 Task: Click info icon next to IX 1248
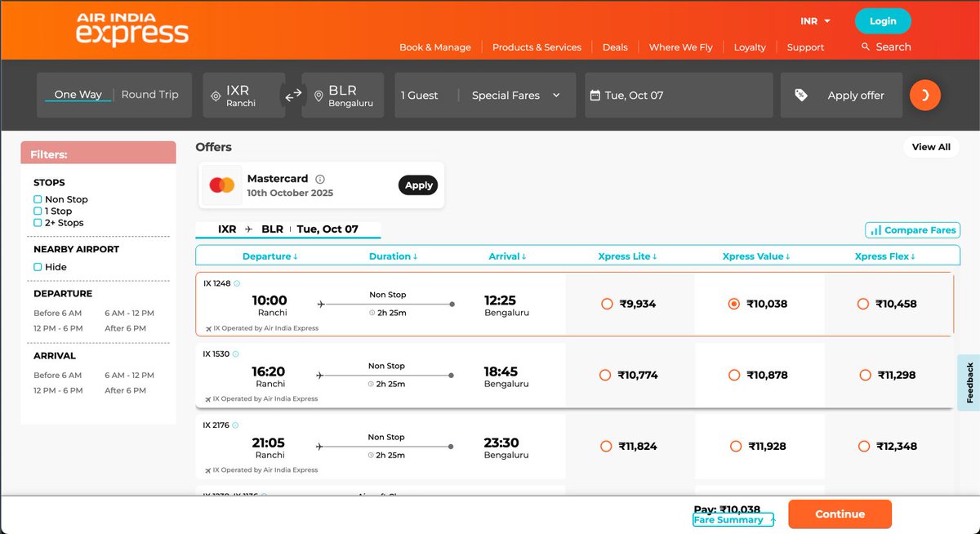click(237, 283)
